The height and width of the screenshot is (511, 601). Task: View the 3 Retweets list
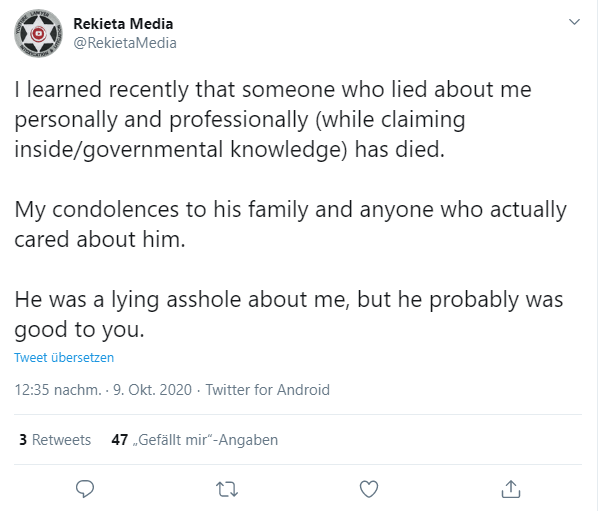click(x=55, y=440)
